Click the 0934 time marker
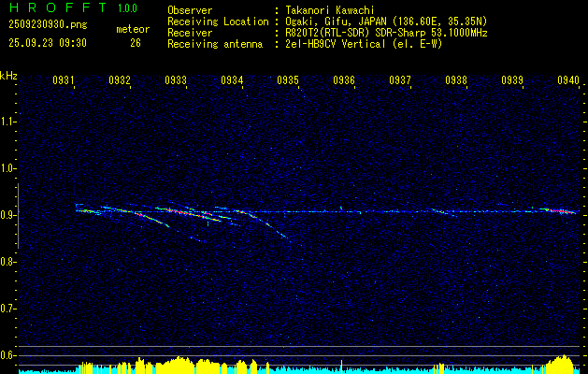This screenshot has height=374, width=588. pos(232,79)
